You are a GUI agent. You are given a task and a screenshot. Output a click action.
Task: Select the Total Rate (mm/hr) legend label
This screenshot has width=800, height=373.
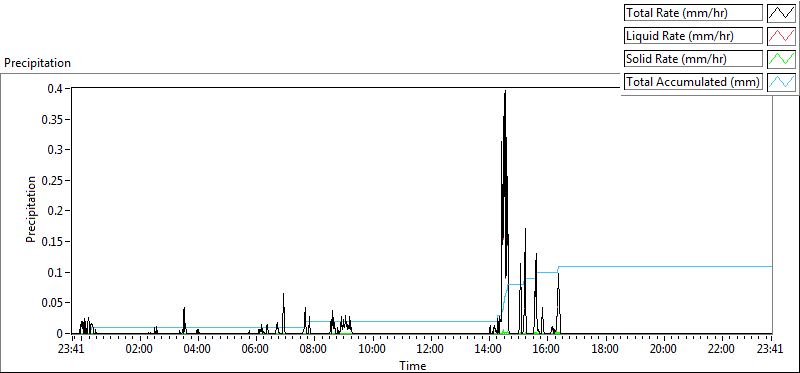[x=693, y=13]
